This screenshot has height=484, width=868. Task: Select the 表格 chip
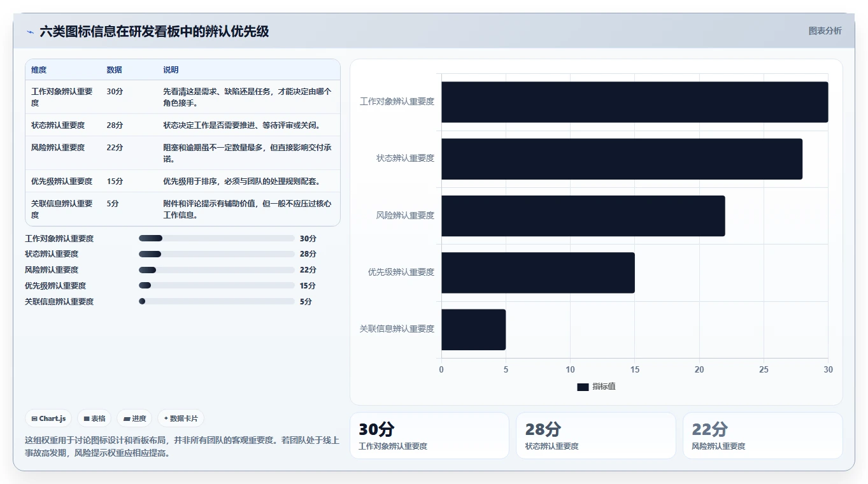coord(94,418)
